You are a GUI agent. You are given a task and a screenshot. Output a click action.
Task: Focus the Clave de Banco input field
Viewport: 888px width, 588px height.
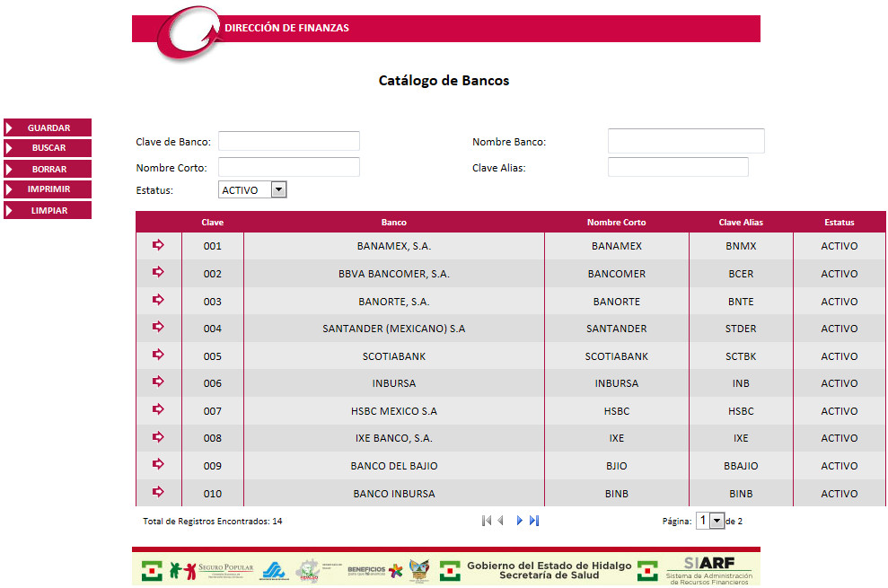[x=289, y=141]
